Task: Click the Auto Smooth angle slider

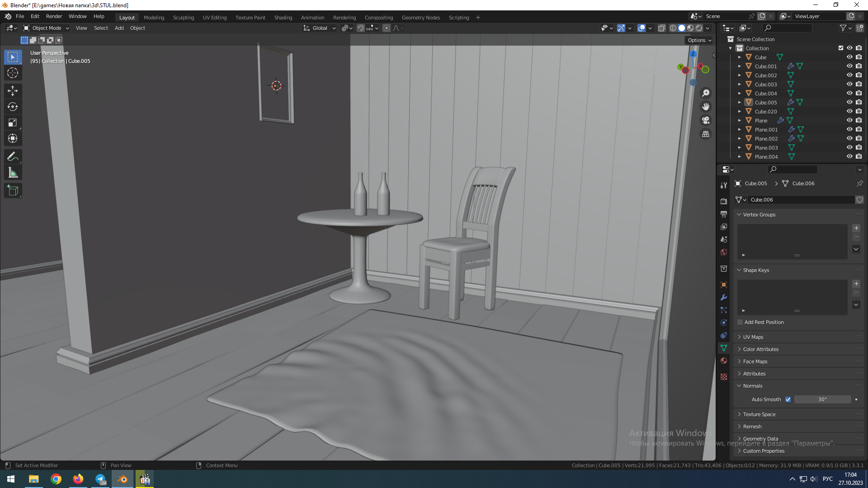Action: pyautogui.click(x=822, y=399)
